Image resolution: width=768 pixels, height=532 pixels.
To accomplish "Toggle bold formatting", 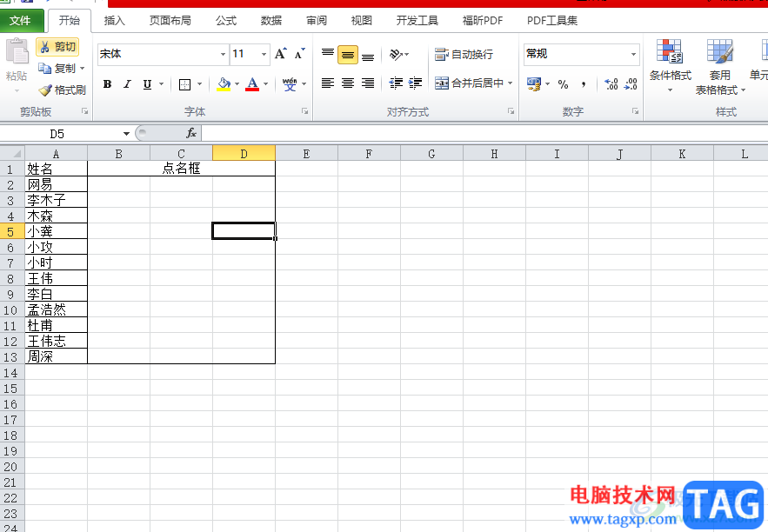I will click(107, 84).
